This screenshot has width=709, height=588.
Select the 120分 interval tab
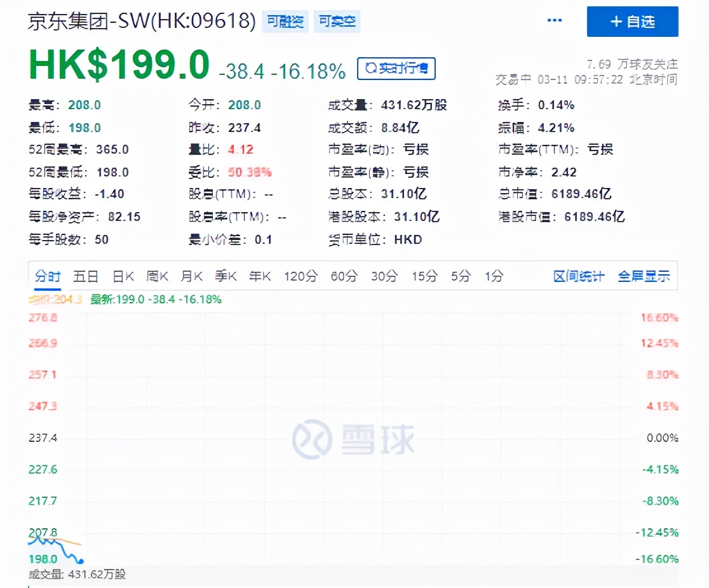pyautogui.click(x=300, y=276)
